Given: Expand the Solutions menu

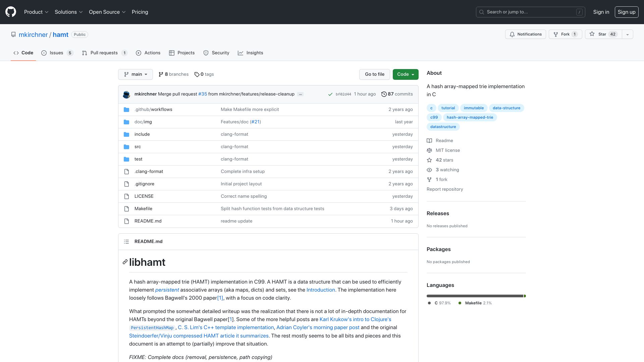Looking at the screenshot, I should coord(69,12).
